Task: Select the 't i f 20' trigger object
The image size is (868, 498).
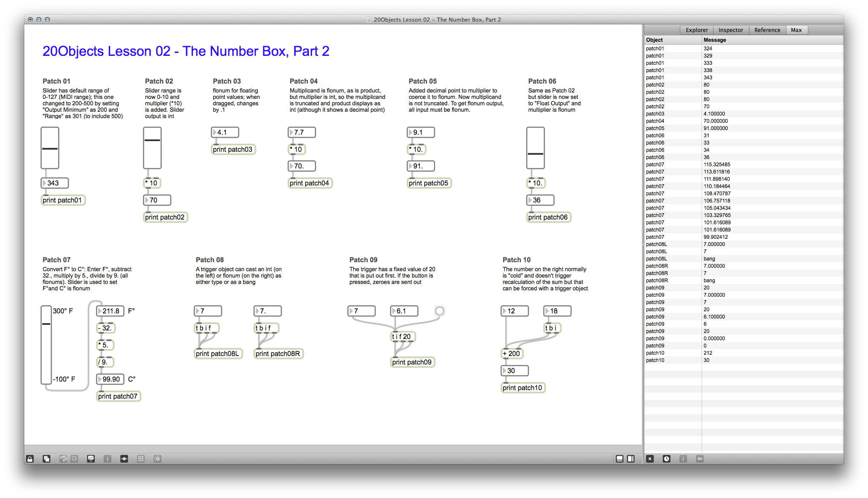Action: 403,336
